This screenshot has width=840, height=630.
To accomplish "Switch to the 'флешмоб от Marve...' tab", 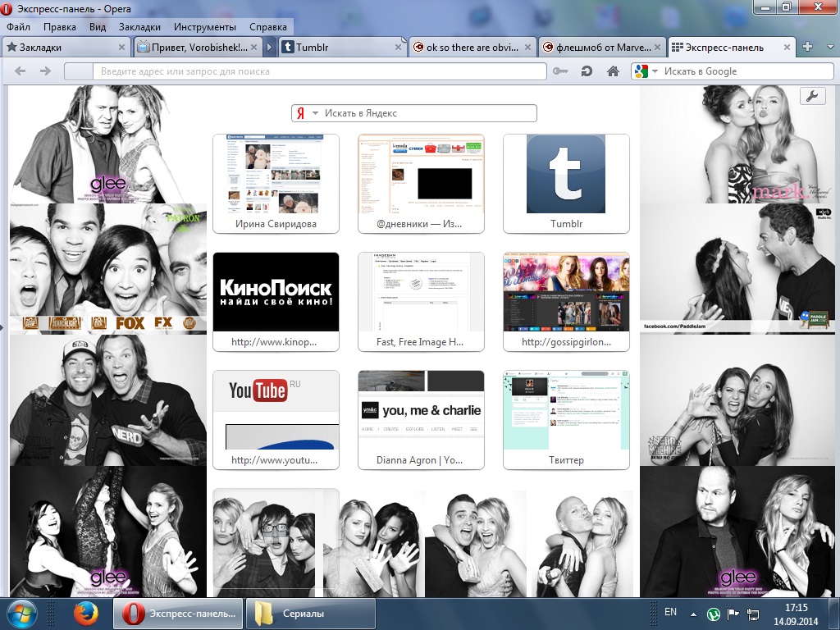I will 602,47.
